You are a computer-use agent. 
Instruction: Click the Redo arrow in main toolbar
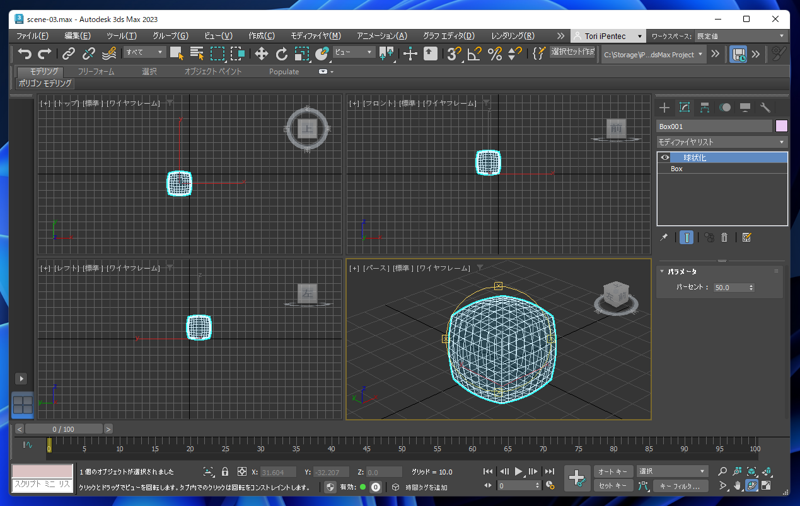[x=45, y=54]
